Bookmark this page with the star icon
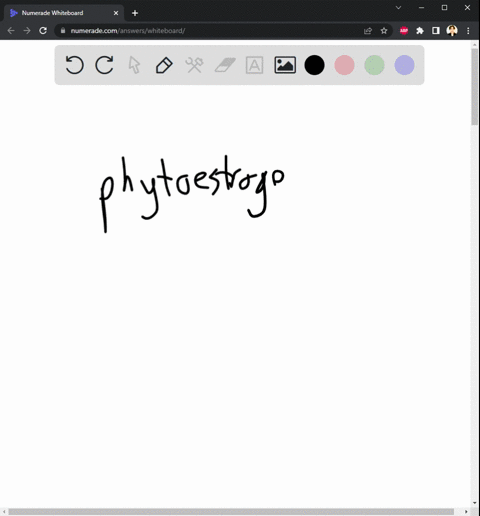The image size is (480, 516). click(384, 31)
